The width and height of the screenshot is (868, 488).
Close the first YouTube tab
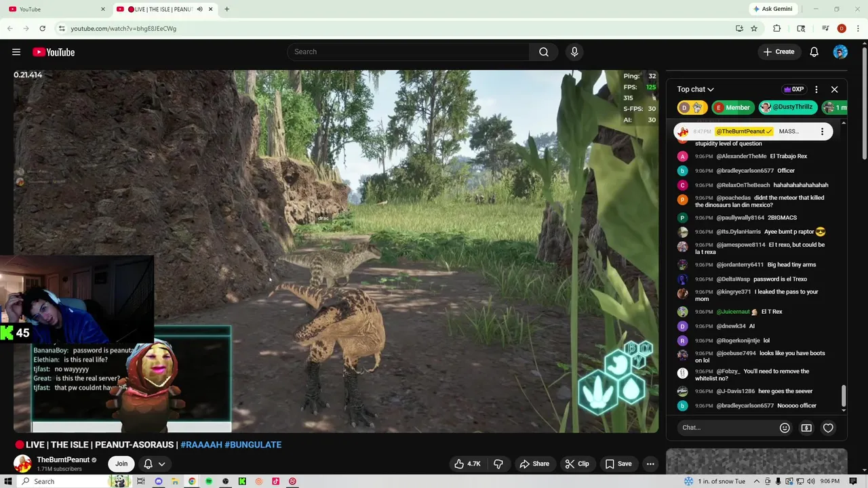click(x=103, y=9)
